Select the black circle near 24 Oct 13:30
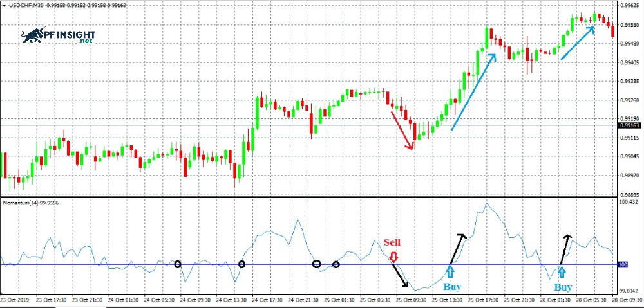 (x=241, y=264)
